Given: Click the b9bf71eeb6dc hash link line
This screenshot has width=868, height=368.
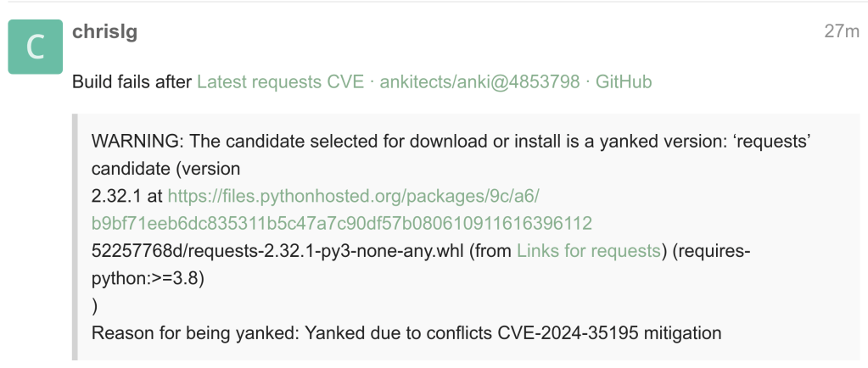Looking at the screenshot, I should (341, 223).
